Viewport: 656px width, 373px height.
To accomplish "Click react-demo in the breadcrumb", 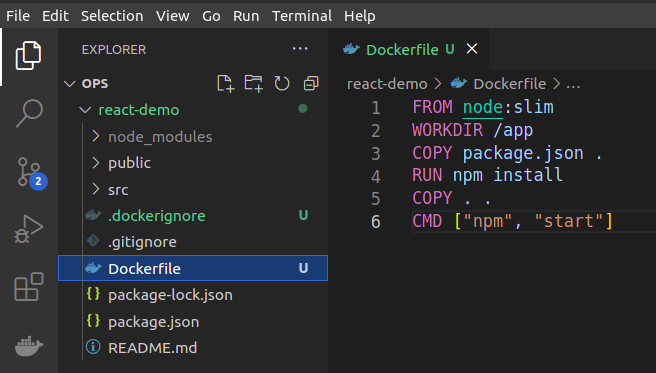I will (387, 84).
